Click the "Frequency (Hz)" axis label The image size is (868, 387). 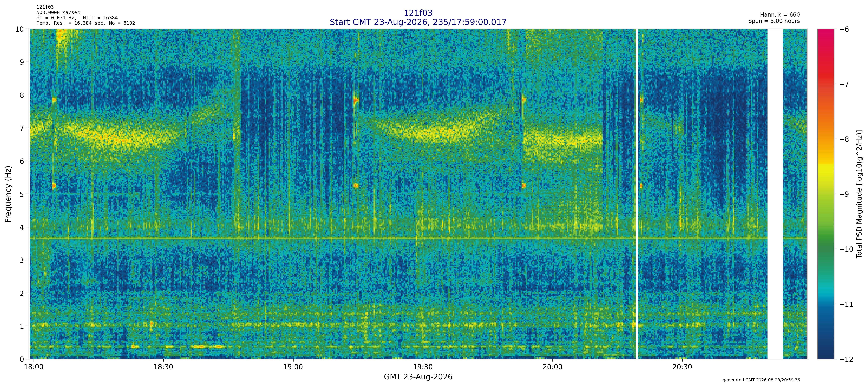tap(8, 194)
